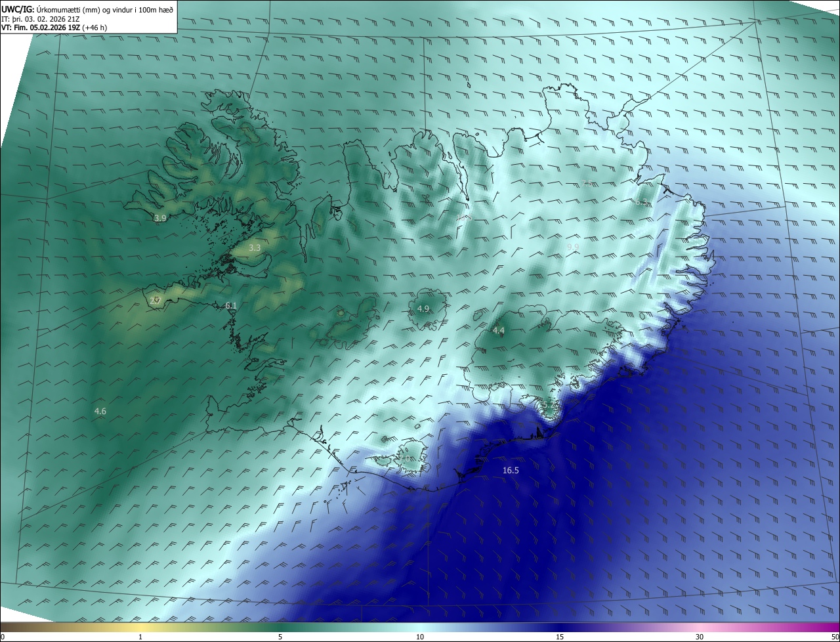
Task: Click the colorbar tick label 15
Action: [x=560, y=637]
